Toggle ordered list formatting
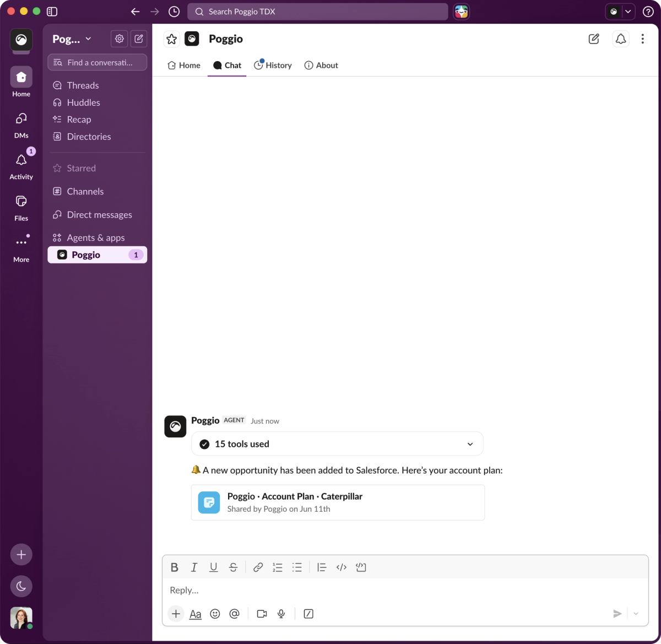The image size is (661, 644). 278,567
